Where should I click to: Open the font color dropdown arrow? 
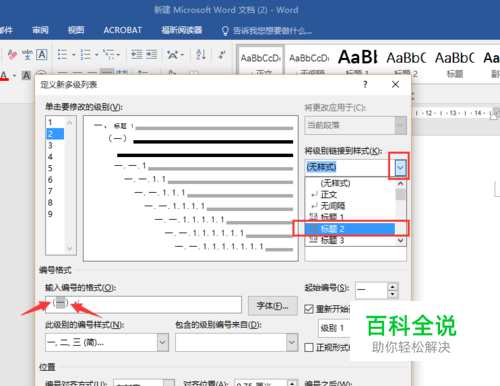point(14,76)
